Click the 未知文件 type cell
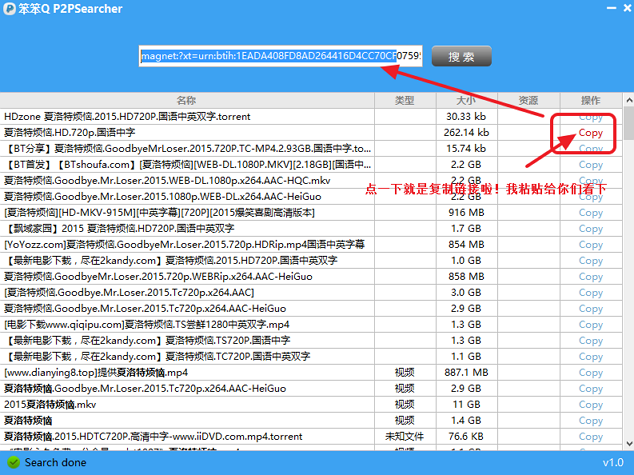The height and width of the screenshot is (475, 634). tap(404, 437)
